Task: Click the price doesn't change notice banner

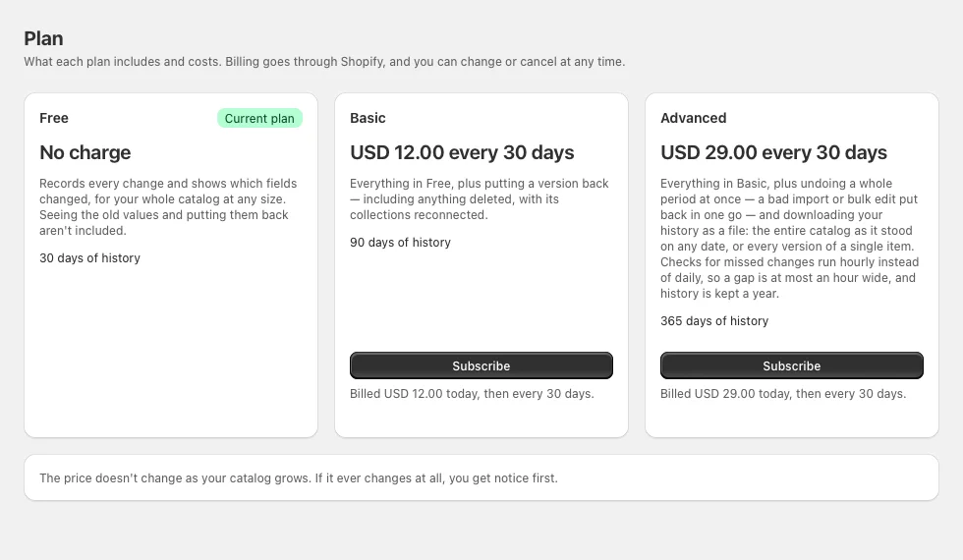Action: 481,477
